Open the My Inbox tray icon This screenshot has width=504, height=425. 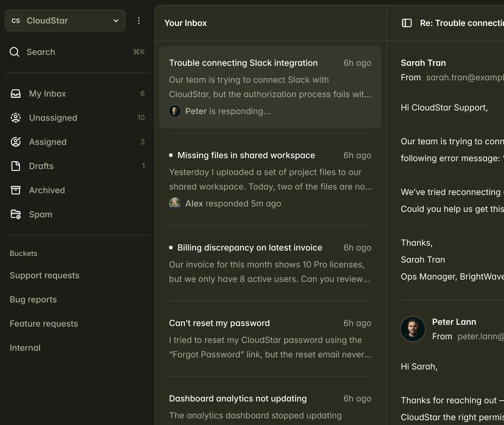[x=15, y=94]
